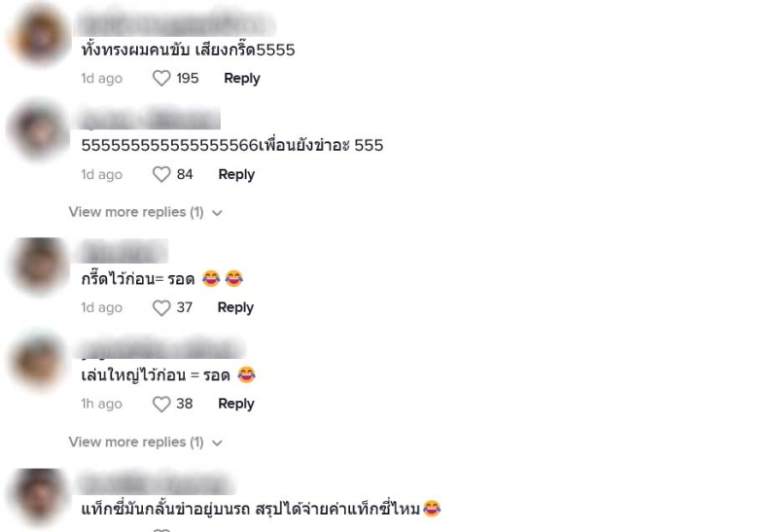Click chevron beside second View more replies

tap(217, 443)
